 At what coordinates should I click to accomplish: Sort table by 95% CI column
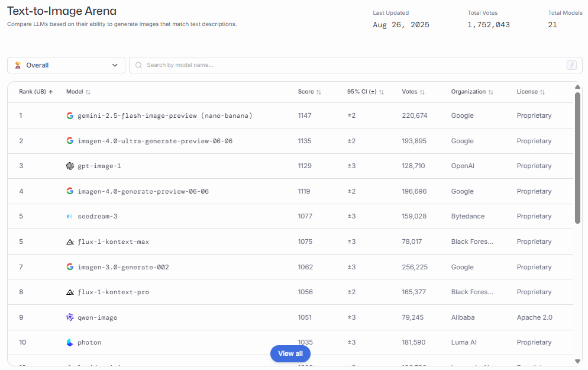[365, 92]
